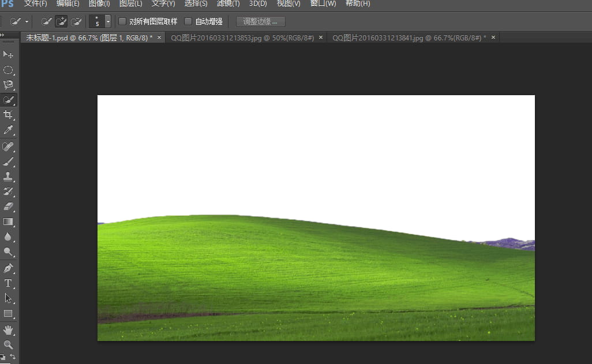Screen dimensions: 592x364
Task: Select the Lasso tool
Action: point(8,85)
